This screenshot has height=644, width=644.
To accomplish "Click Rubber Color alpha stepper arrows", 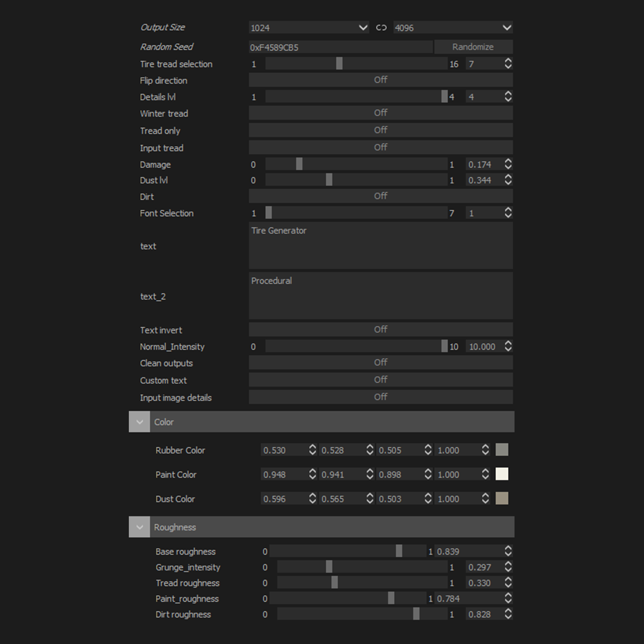I will click(486, 450).
